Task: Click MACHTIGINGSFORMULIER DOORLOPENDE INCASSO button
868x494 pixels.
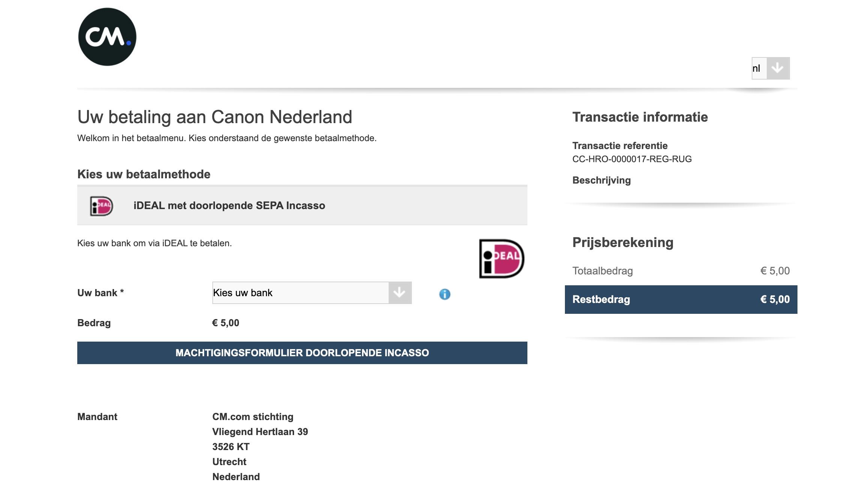Action: 302,353
